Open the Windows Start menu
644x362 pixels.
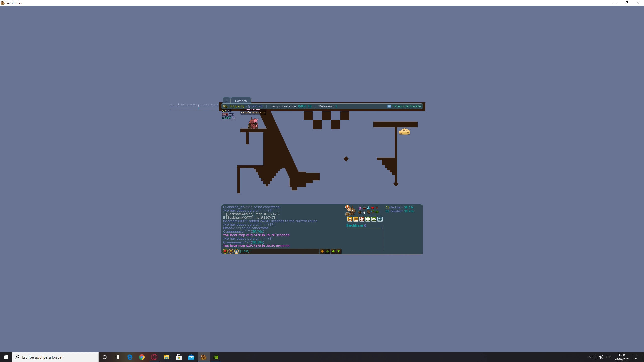coord(6,357)
